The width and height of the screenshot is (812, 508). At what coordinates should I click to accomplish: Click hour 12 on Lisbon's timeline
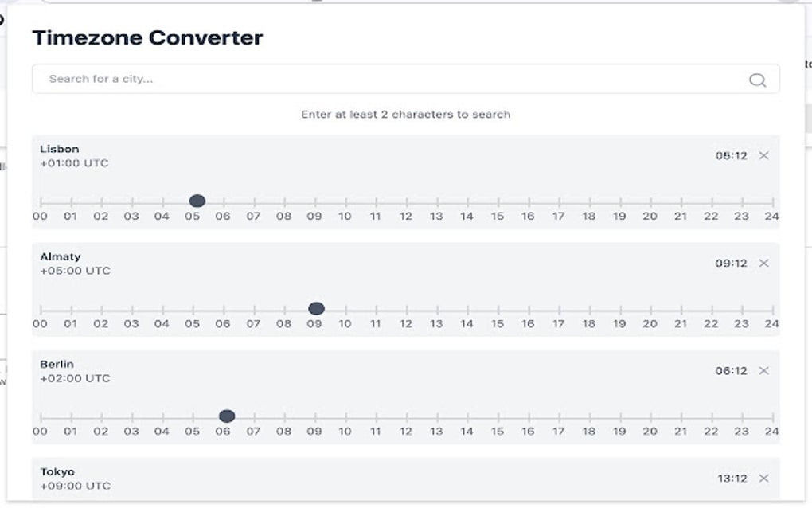coord(406,202)
